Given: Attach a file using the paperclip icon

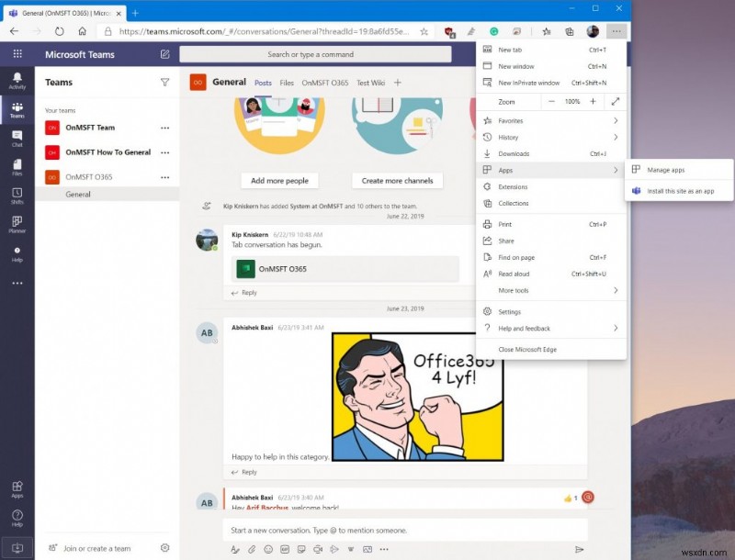Looking at the screenshot, I should [x=251, y=548].
